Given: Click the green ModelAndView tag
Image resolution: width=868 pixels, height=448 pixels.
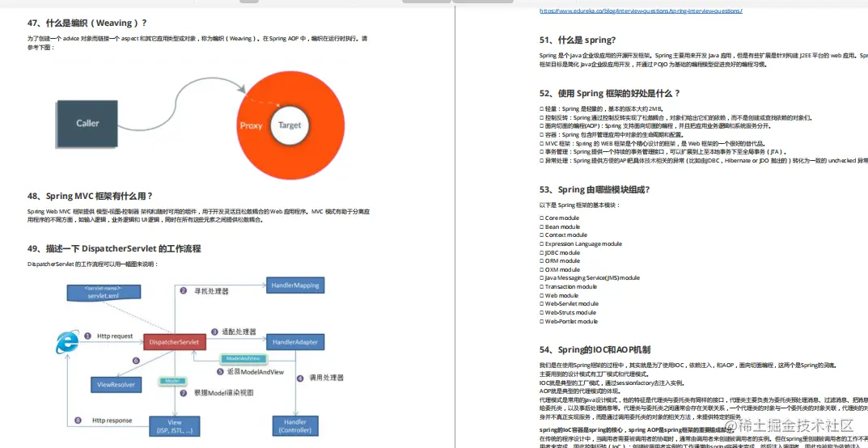Looking at the screenshot, I should click(243, 359).
